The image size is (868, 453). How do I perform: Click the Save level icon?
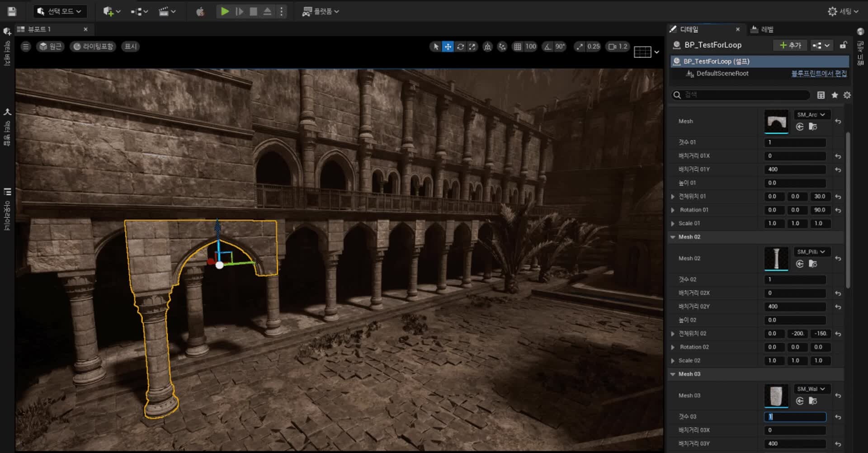click(12, 11)
